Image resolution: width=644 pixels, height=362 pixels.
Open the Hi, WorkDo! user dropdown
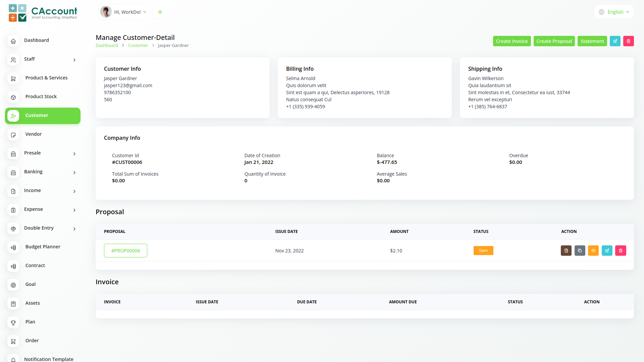point(124,12)
